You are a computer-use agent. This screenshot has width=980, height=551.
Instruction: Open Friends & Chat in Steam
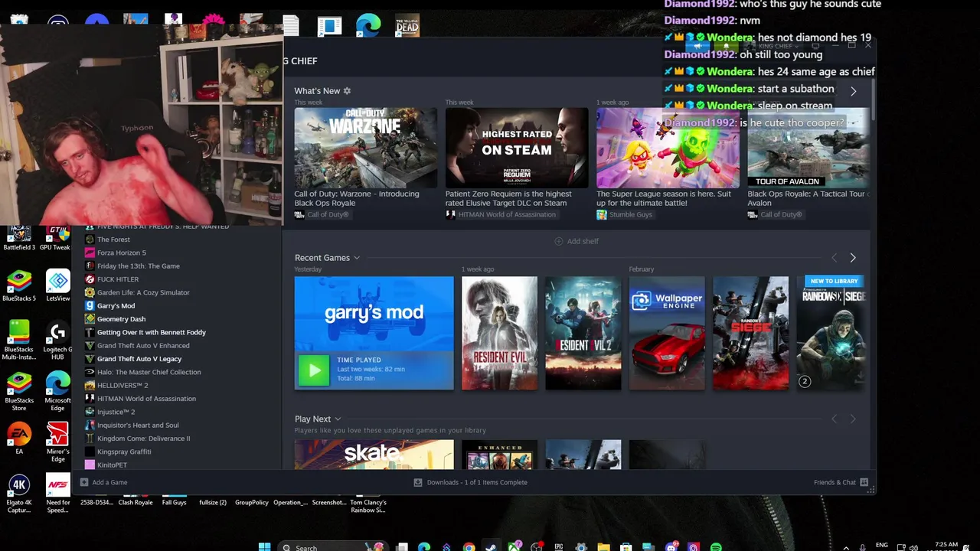841,482
